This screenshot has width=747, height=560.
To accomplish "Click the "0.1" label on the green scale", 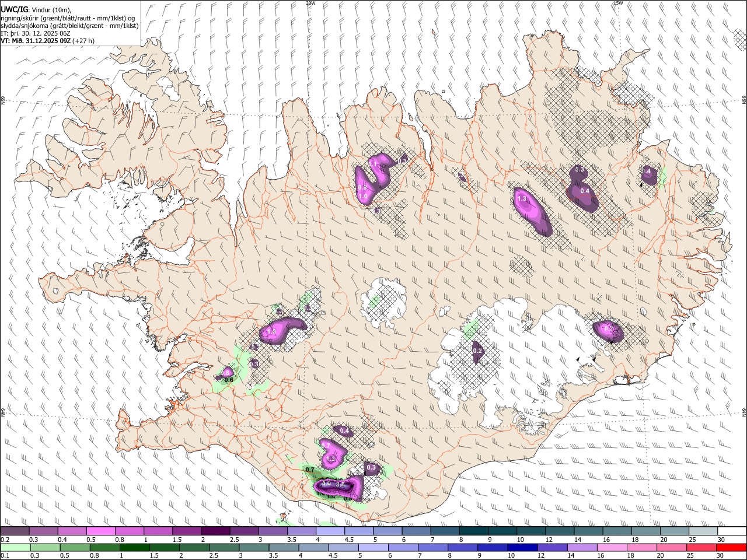I will [4, 555].
